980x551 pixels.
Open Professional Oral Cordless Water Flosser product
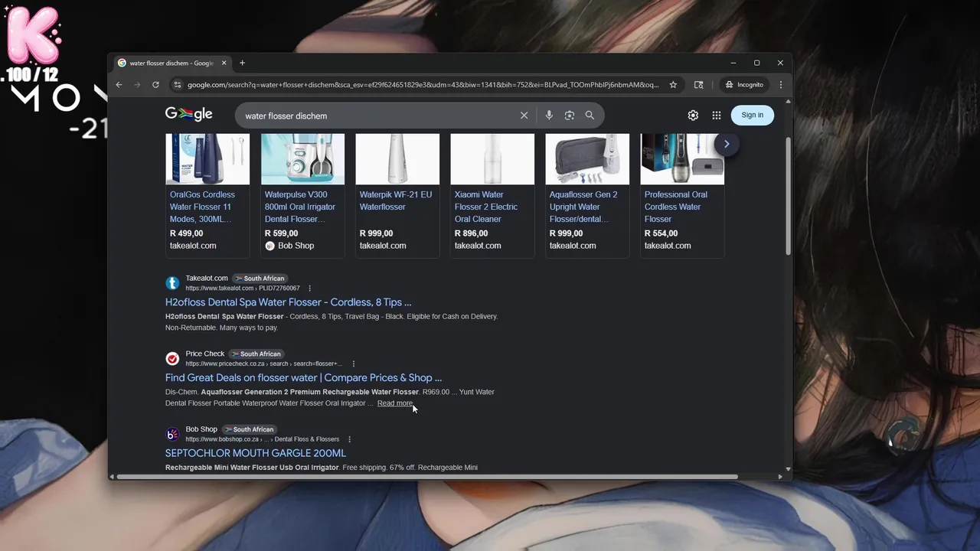(x=676, y=207)
